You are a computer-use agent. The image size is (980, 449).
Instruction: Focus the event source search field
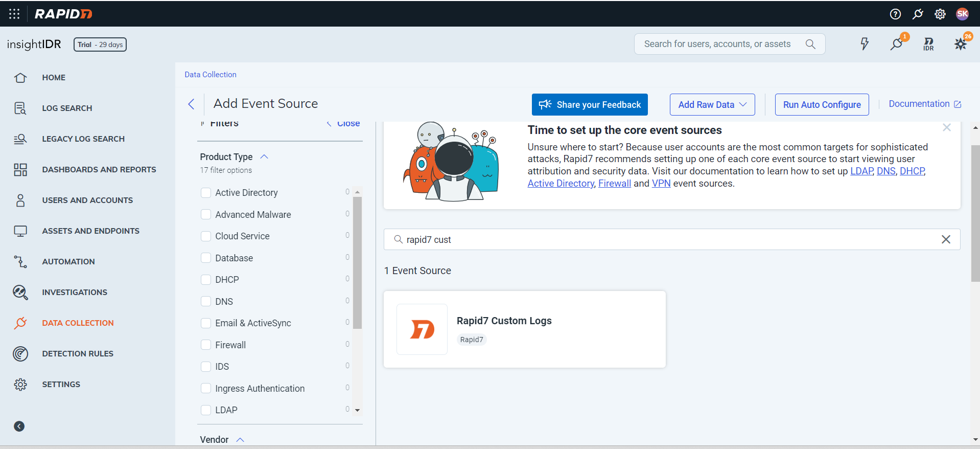[672, 239]
